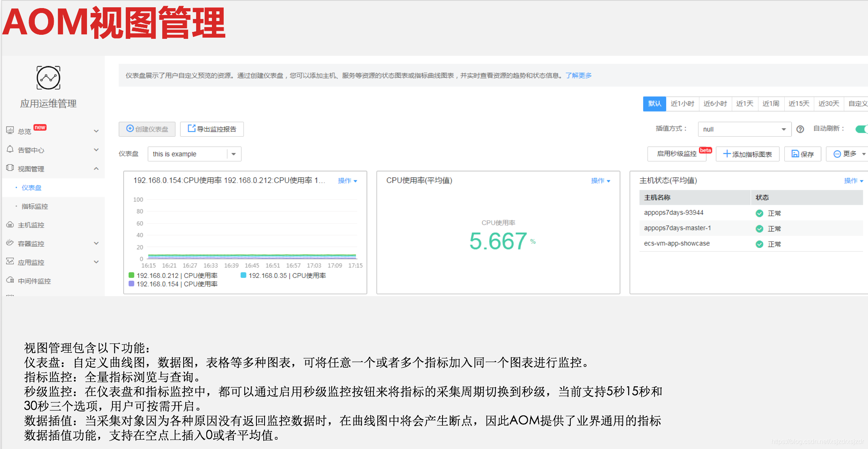
Task: Click the help question mark icon
Action: (x=800, y=129)
